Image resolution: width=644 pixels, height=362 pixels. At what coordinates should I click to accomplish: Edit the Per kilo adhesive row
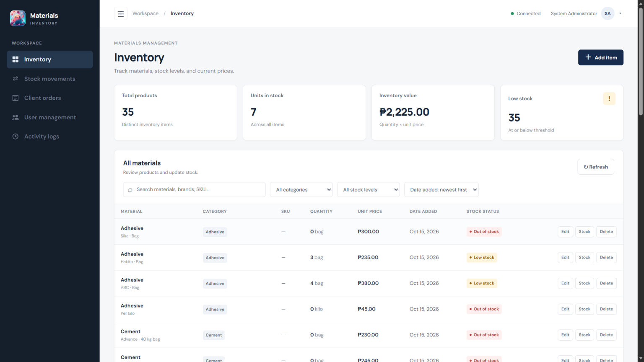(x=565, y=309)
